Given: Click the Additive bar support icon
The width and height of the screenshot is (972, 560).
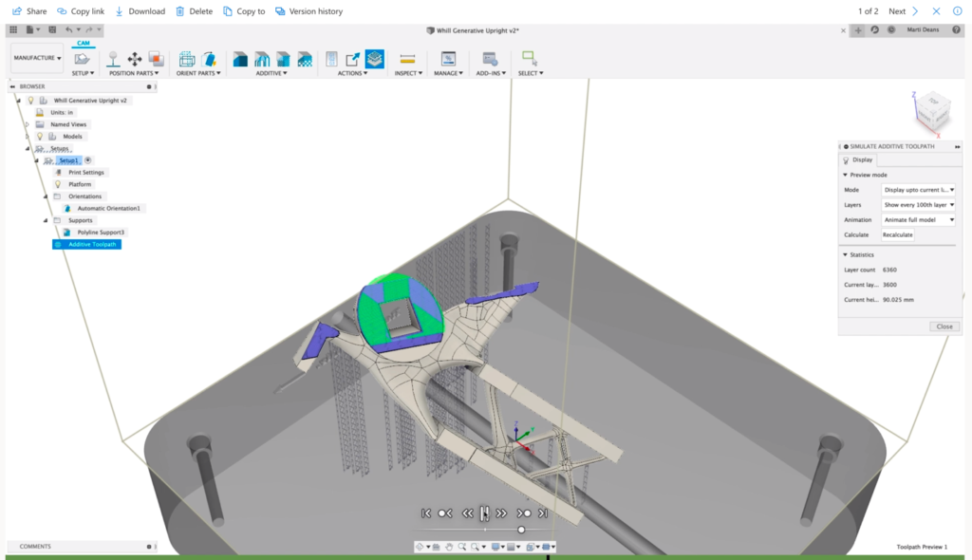Looking at the screenshot, I should tap(262, 59).
